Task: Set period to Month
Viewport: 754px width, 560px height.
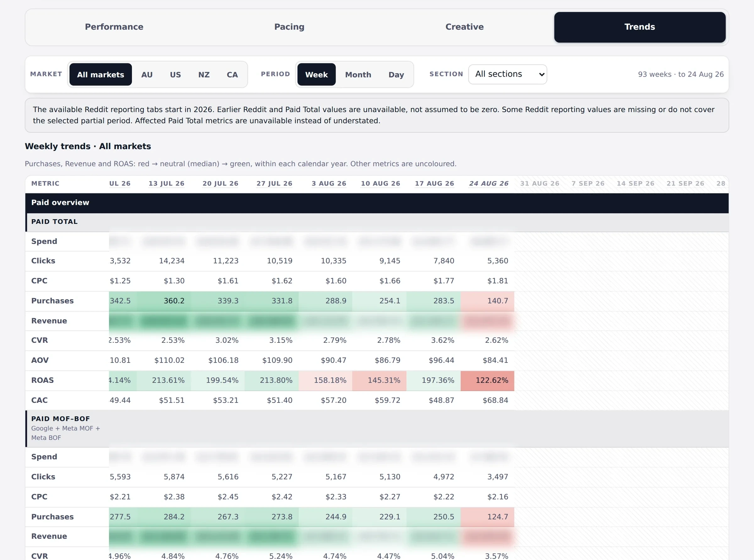Action: point(358,75)
